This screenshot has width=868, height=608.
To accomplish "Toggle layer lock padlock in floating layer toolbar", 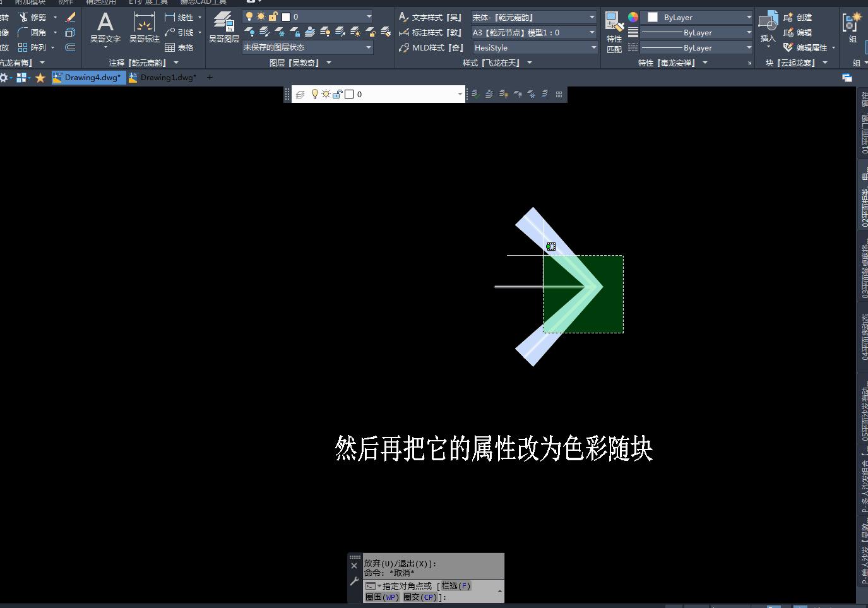I will pos(337,94).
